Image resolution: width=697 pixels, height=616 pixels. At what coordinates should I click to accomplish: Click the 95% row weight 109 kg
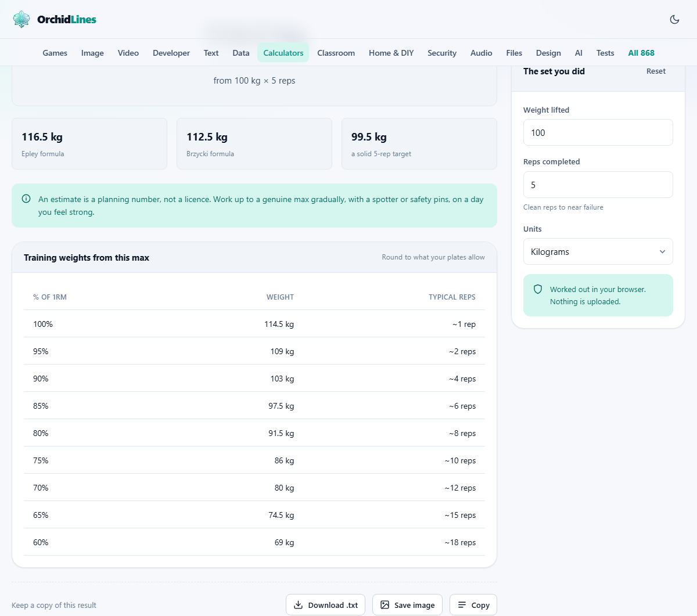click(282, 351)
